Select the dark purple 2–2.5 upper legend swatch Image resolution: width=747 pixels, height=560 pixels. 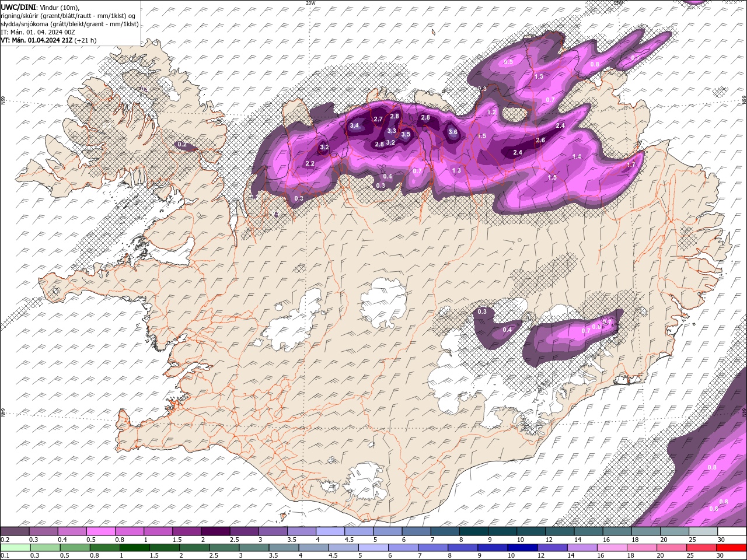[215, 531]
